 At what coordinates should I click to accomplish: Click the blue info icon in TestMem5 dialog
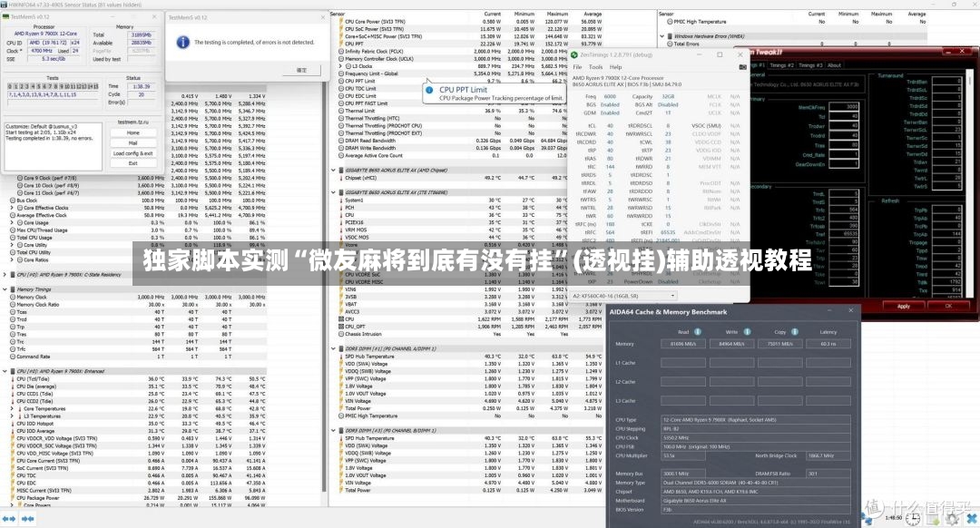click(182, 42)
